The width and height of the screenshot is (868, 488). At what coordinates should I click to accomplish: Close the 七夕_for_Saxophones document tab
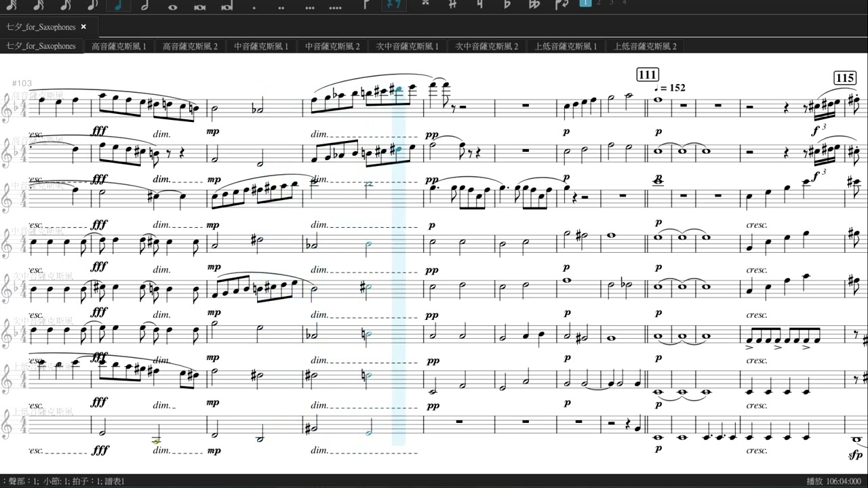point(83,27)
